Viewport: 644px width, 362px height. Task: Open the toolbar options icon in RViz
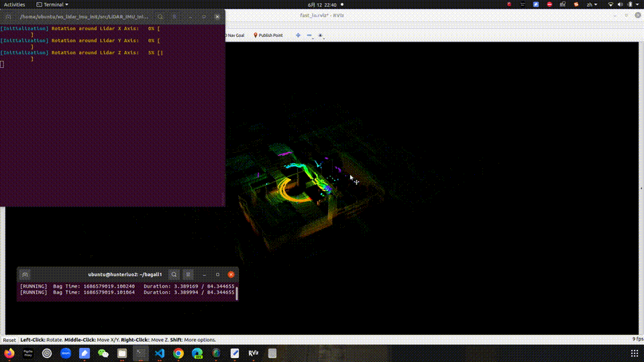pyautogui.click(x=321, y=36)
